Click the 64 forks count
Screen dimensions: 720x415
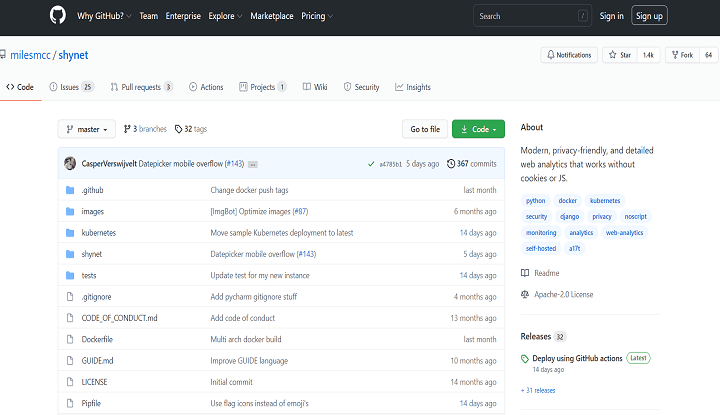709,55
